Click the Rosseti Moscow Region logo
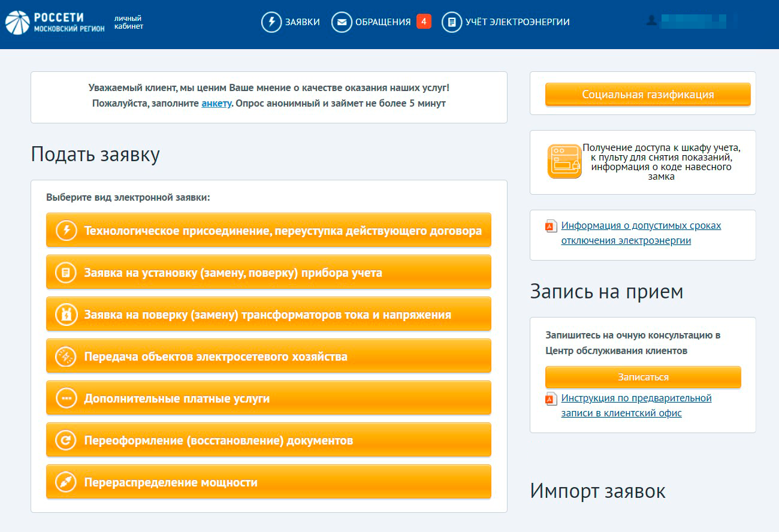Screen dimensions: 779x532 55,22
